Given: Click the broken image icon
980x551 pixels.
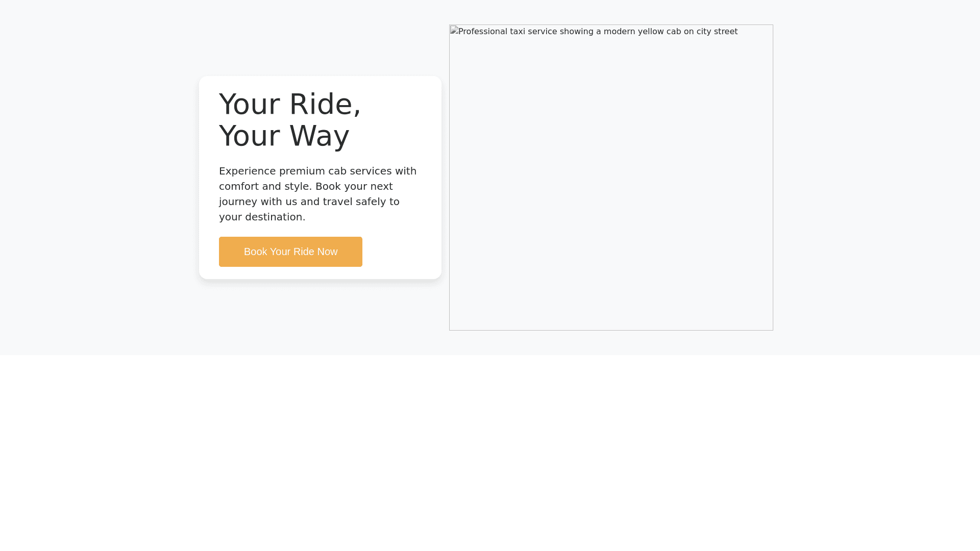Looking at the screenshot, I should [454, 31].
